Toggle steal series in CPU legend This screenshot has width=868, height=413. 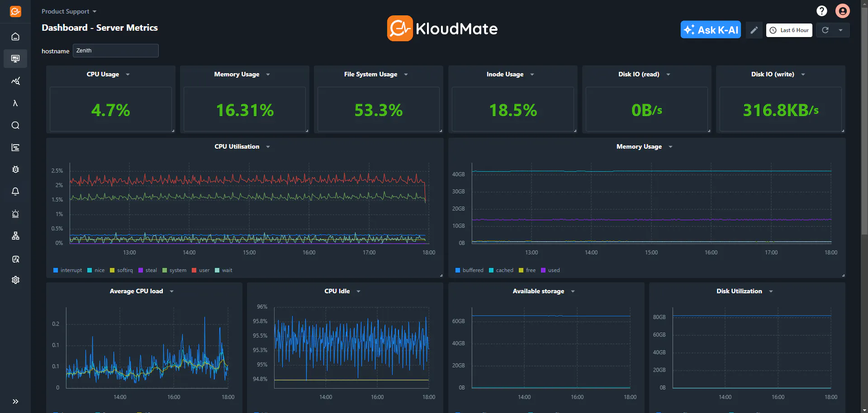click(148, 270)
